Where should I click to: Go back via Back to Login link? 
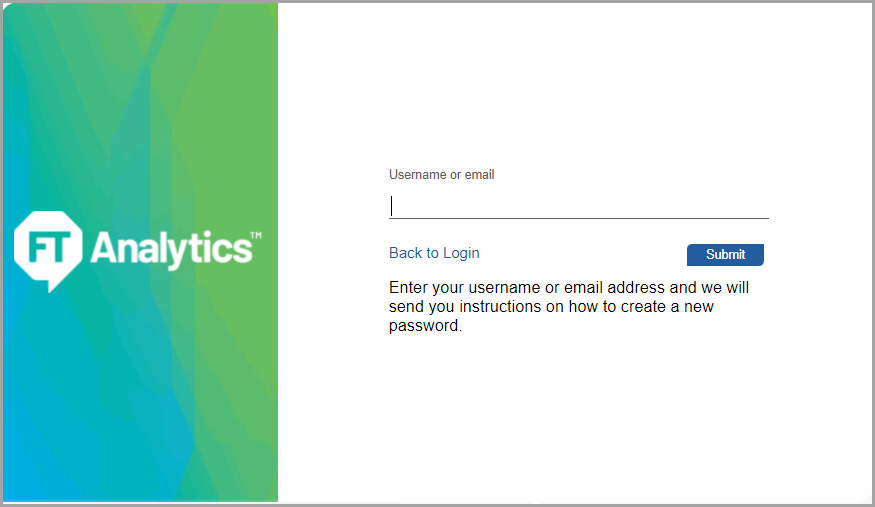(x=434, y=253)
